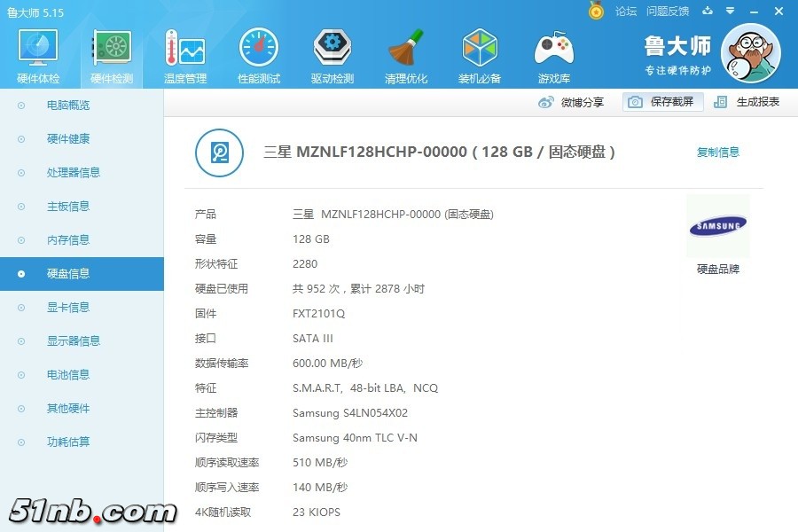Viewport: 798px width, 532px height.
Task: Click the download/update icon in title bar
Action: pyautogui.click(x=708, y=11)
